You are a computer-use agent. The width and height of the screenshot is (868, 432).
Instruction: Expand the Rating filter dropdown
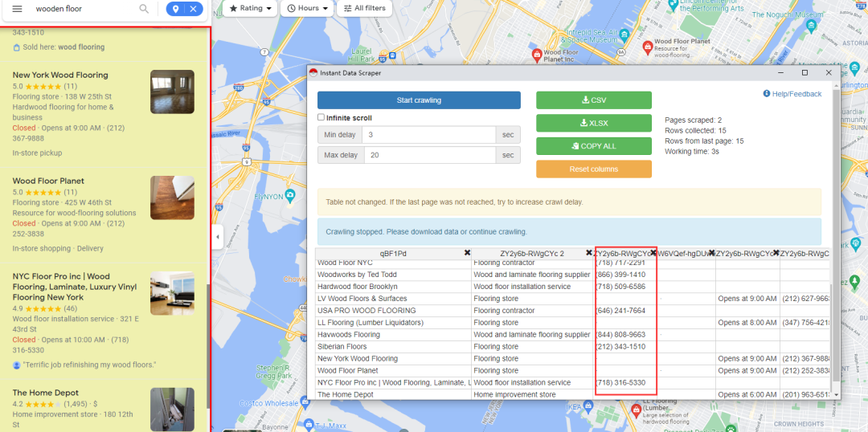[250, 8]
